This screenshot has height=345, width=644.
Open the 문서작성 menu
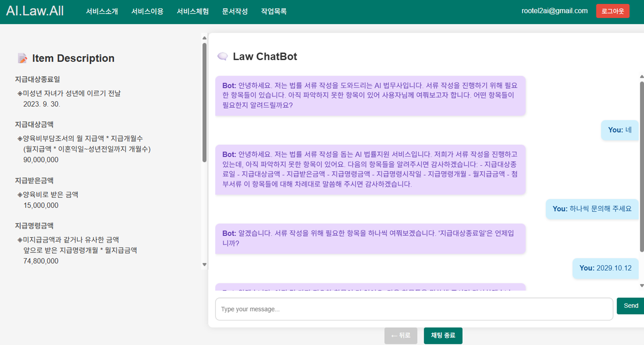pos(235,12)
